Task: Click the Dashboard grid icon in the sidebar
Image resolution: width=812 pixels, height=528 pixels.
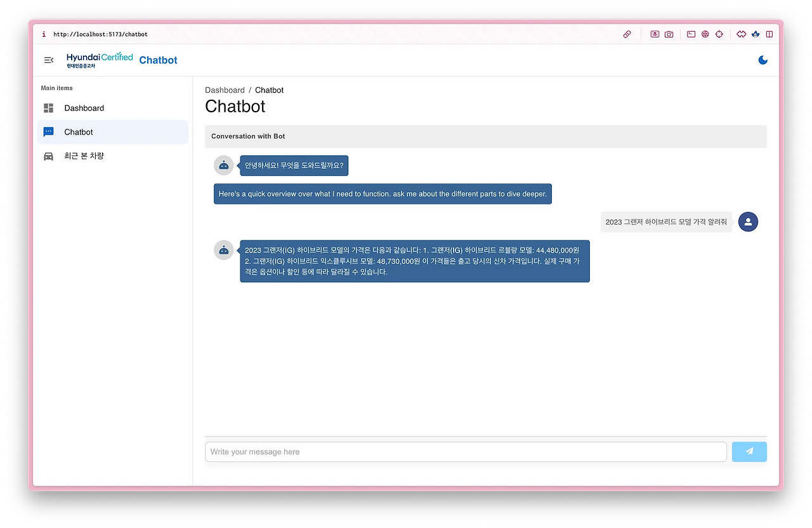Action: pyautogui.click(x=48, y=108)
